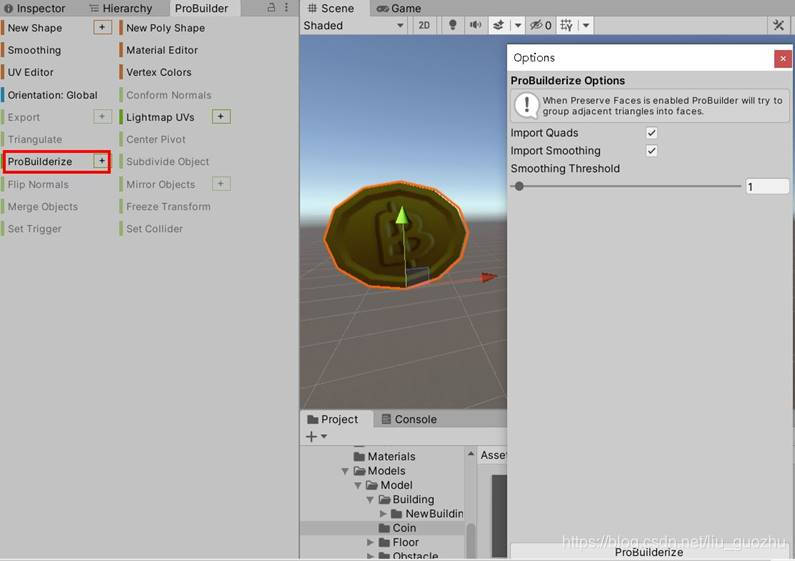The height and width of the screenshot is (561, 795).
Task: Click the Flip Normals action
Action: pyautogui.click(x=38, y=184)
